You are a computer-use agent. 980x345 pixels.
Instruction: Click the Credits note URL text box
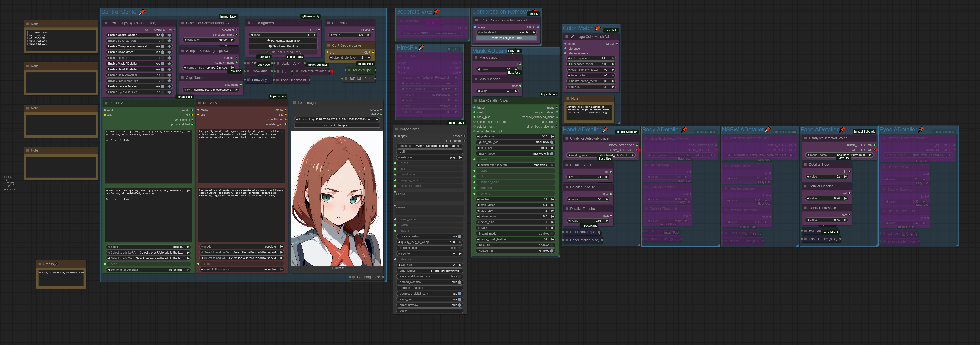pyautogui.click(x=61, y=278)
